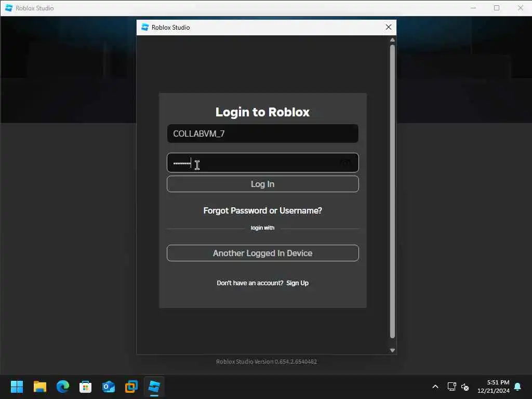
Task: Click the Roblox logo in the dialog title bar
Action: [x=145, y=27]
